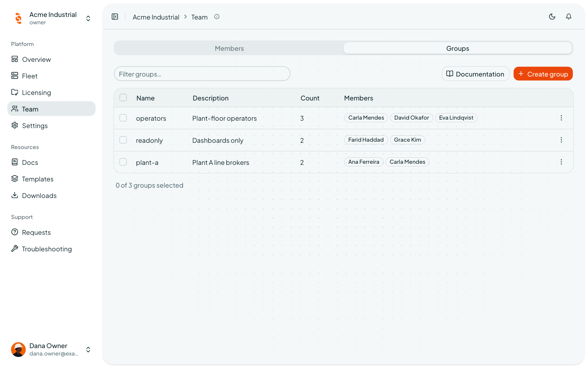The height and width of the screenshot is (368, 588).
Task: Select Team in sidebar
Action: pyautogui.click(x=51, y=109)
